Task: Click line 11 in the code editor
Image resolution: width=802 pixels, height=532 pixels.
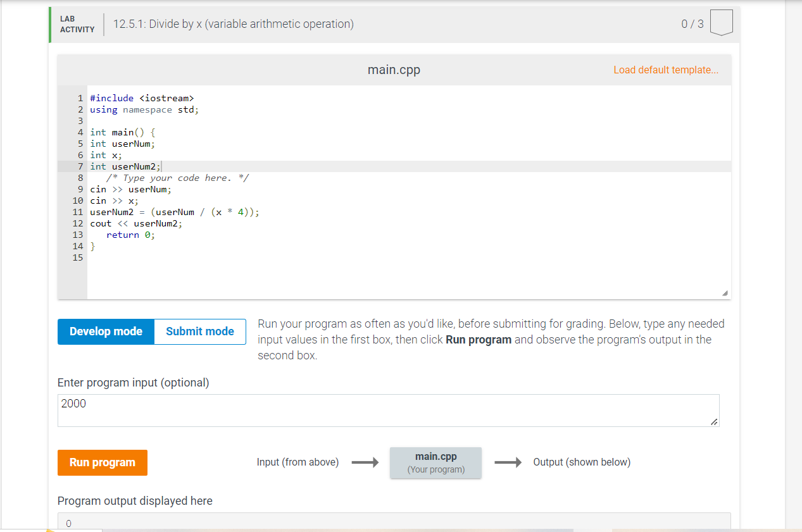Action: (x=174, y=212)
